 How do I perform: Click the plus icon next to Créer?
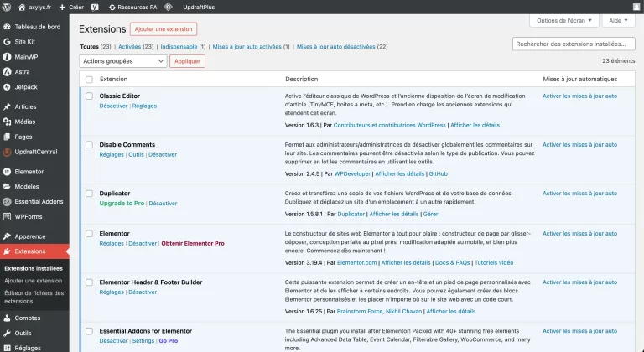[62, 8]
